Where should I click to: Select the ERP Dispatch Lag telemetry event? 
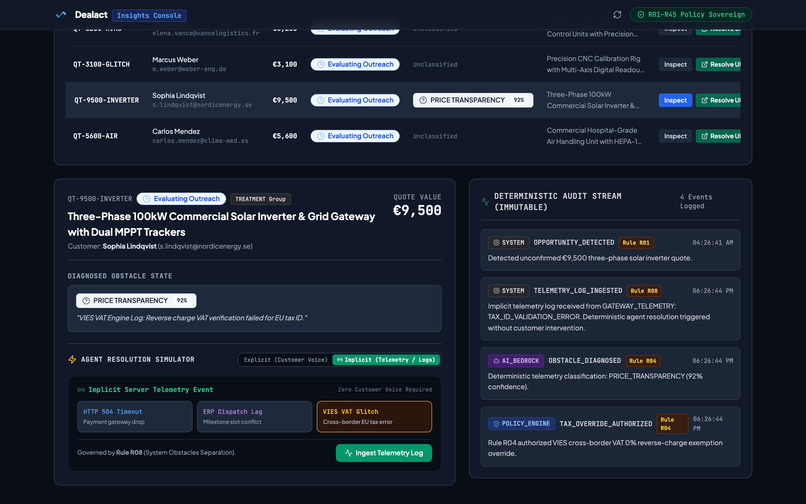pos(254,417)
